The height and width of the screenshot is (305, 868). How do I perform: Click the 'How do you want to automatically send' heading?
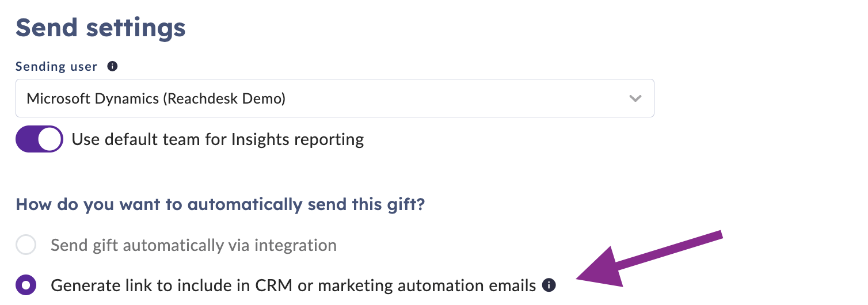(220, 204)
